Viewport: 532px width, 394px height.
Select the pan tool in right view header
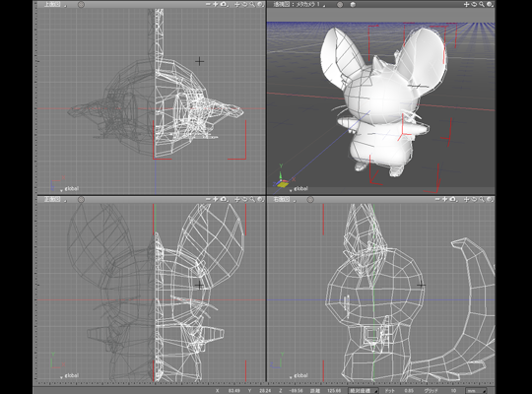[466, 199]
